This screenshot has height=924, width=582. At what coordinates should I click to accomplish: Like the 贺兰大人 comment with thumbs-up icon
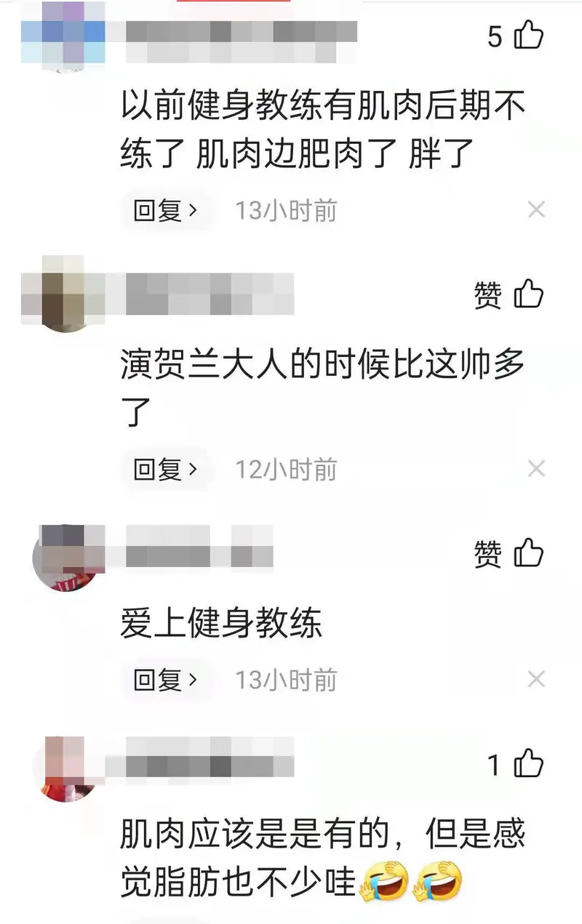[529, 294]
